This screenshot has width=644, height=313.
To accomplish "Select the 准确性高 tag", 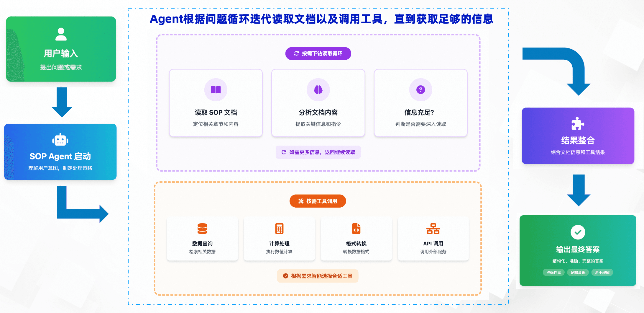I will 553,273.
